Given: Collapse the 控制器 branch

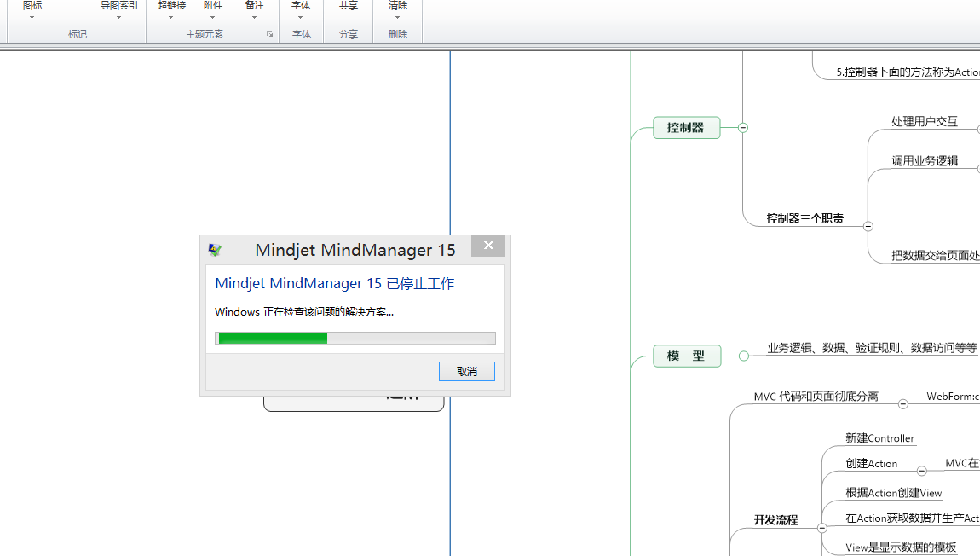Looking at the screenshot, I should point(742,128).
